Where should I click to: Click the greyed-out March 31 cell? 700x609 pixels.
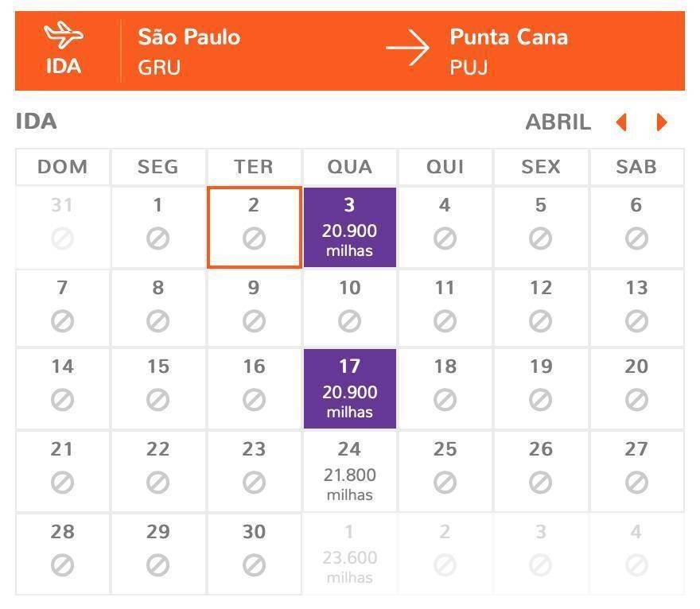63,227
